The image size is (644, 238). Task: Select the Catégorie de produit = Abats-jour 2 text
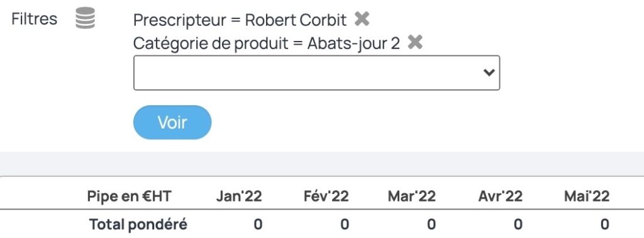[267, 43]
